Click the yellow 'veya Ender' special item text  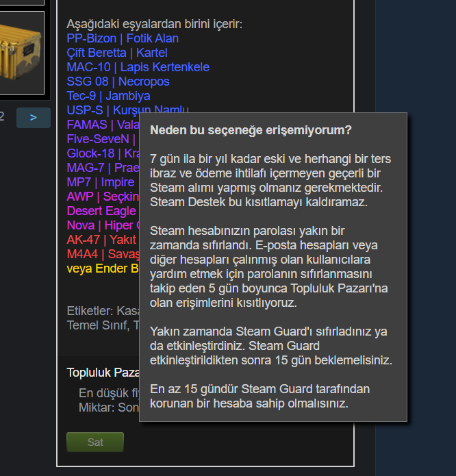click(103, 268)
